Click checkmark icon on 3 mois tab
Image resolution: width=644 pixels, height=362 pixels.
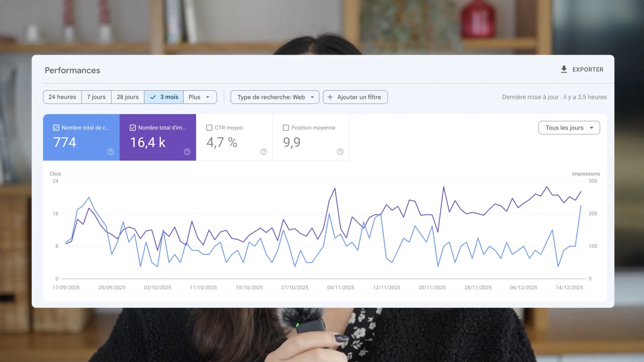click(x=153, y=97)
